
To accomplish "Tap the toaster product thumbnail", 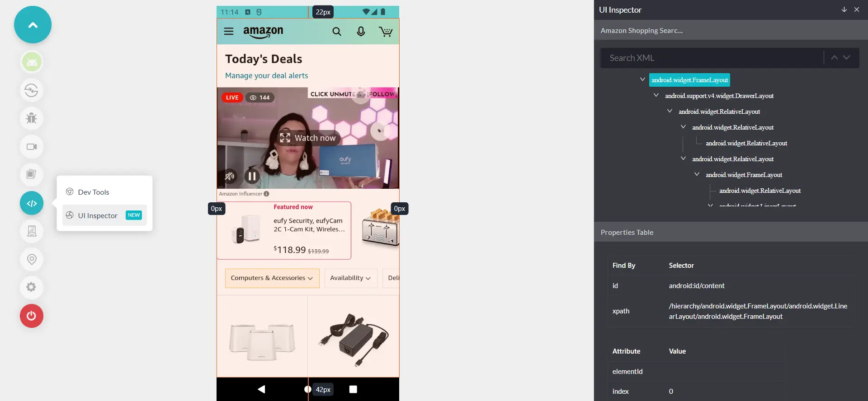I will tap(380, 227).
